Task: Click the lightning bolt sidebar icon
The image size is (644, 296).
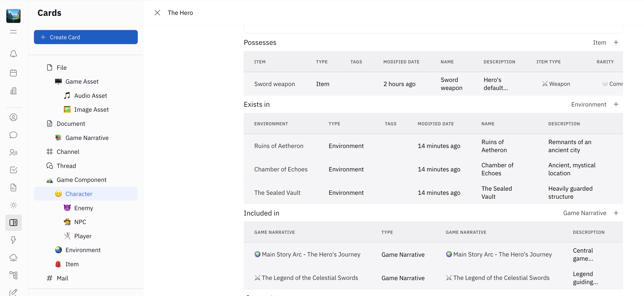Action: tap(13, 240)
